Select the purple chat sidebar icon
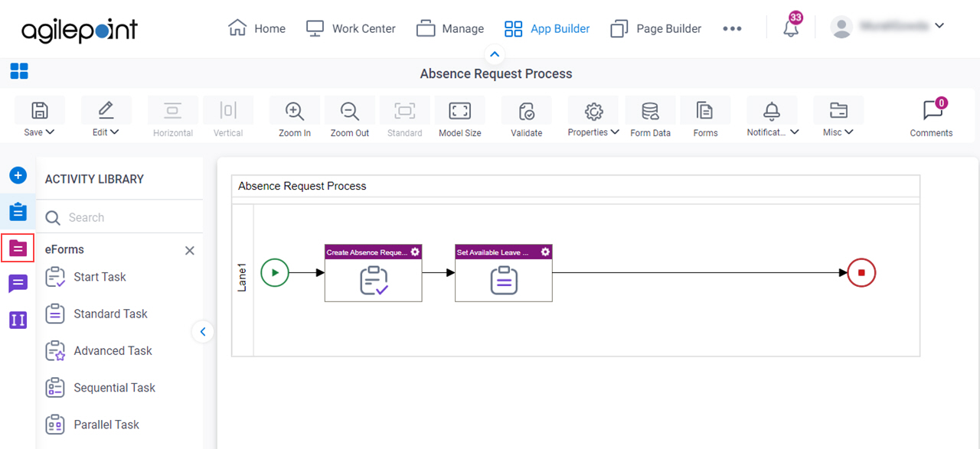980x449 pixels. click(x=18, y=284)
